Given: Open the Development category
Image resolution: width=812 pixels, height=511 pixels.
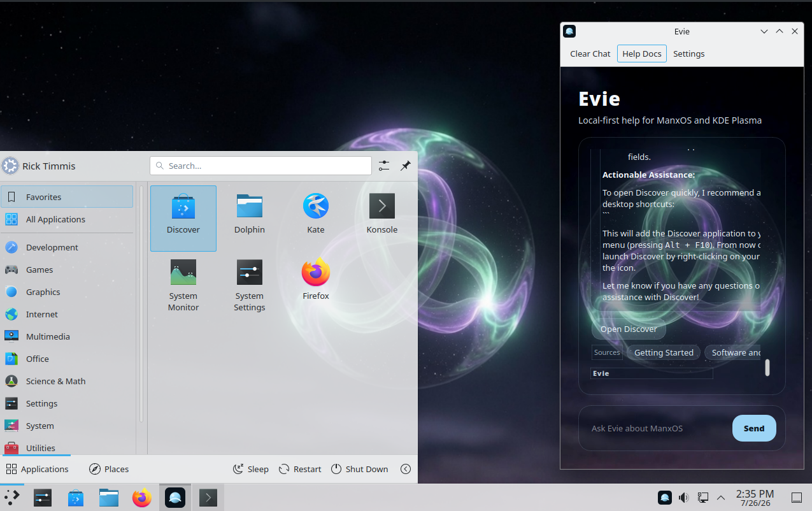Looking at the screenshot, I should [67, 247].
